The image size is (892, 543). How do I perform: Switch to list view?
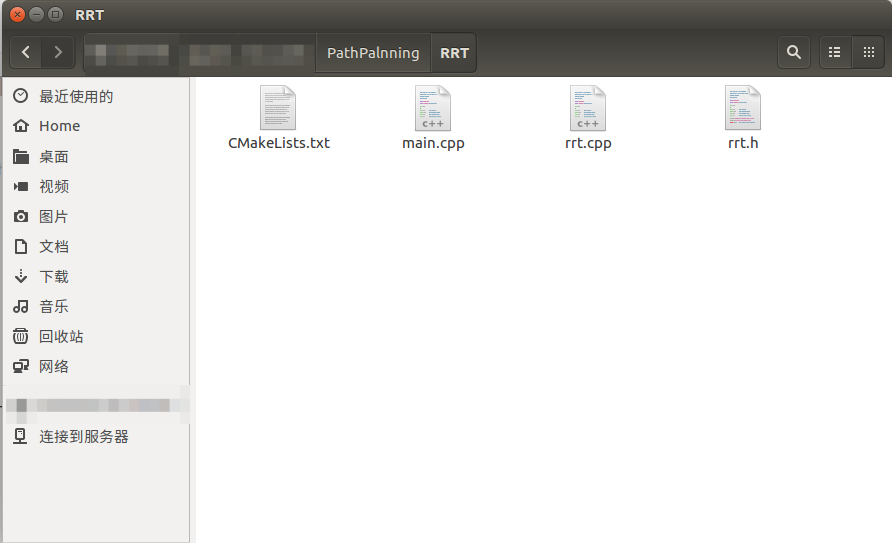[x=835, y=52]
